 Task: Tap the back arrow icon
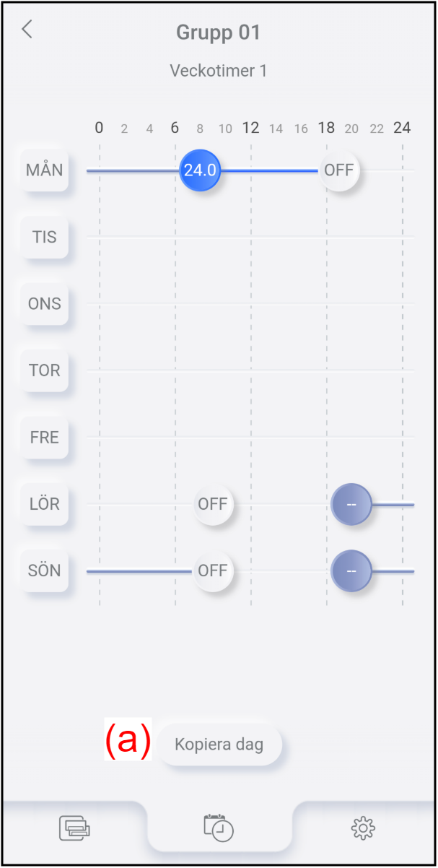(x=27, y=30)
